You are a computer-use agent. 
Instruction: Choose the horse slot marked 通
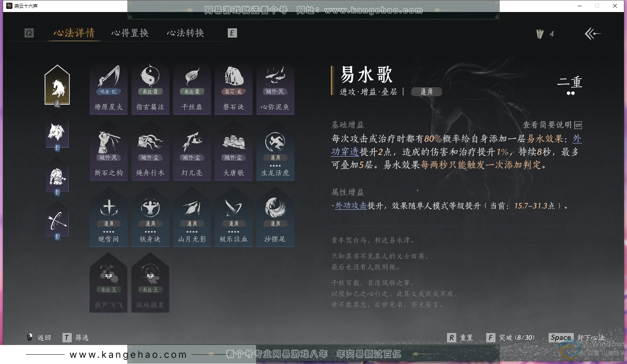(x=57, y=86)
